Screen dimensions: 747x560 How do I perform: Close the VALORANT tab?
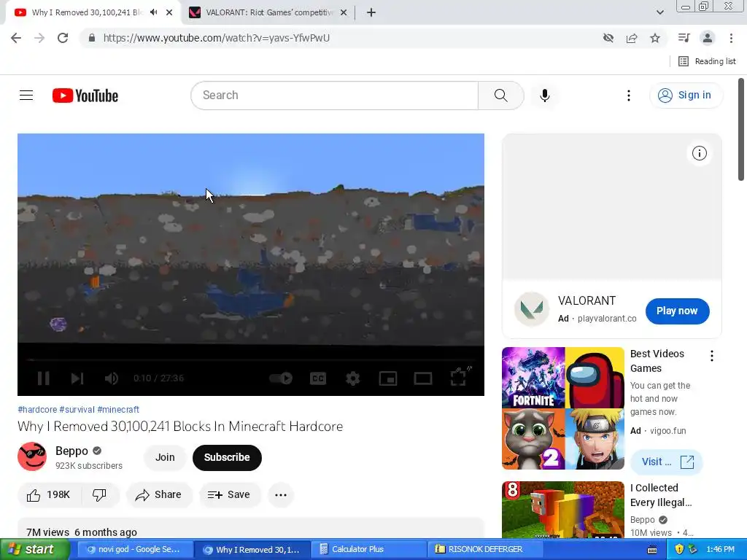(x=344, y=13)
